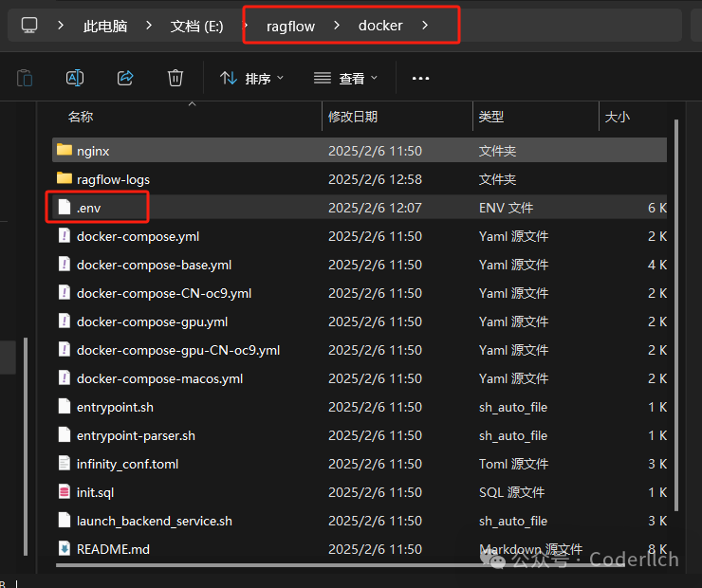Click the docker-compose-gpu.yml file icon
The width and height of the screenshot is (702, 588).
click(x=65, y=321)
